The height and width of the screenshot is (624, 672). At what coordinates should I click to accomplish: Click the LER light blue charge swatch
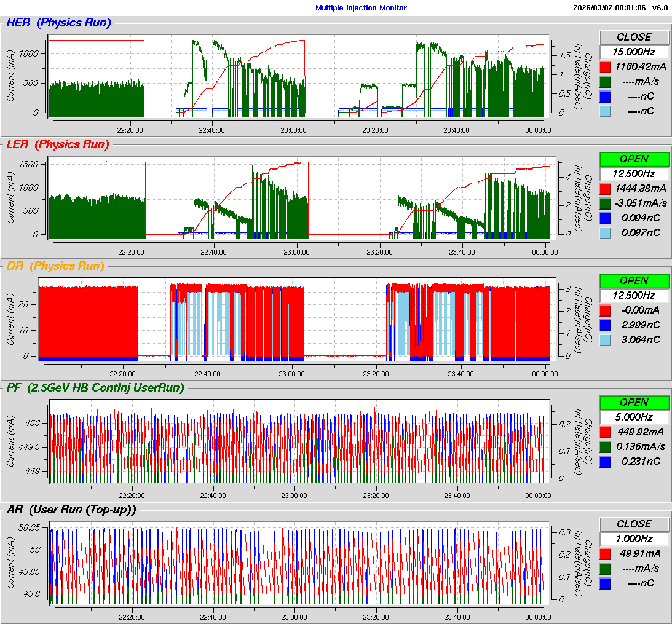coord(605,232)
